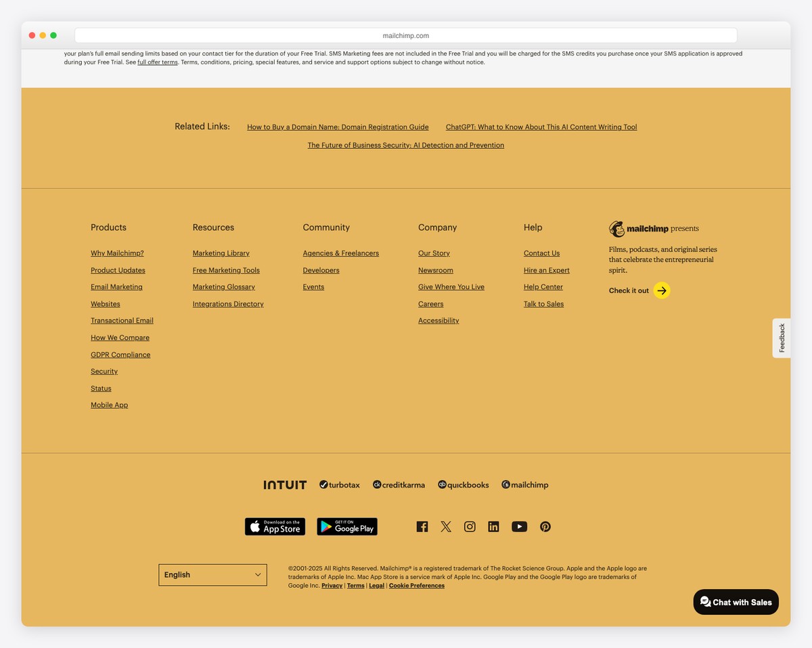Open the Instagram icon

(470, 526)
